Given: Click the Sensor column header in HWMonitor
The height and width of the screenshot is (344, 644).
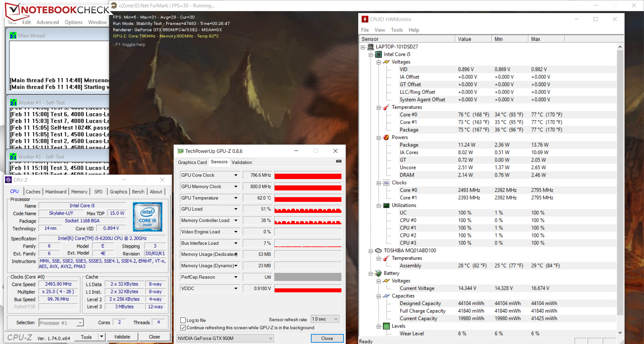Looking at the screenshot, I should (x=407, y=39).
